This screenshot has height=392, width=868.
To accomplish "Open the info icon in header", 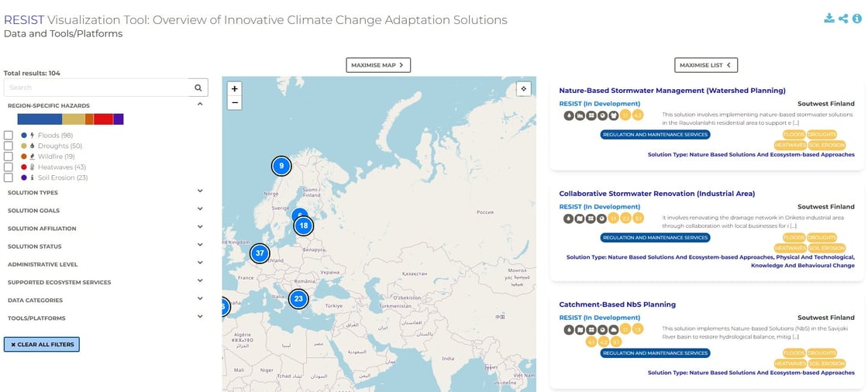I will pyautogui.click(x=857, y=19).
